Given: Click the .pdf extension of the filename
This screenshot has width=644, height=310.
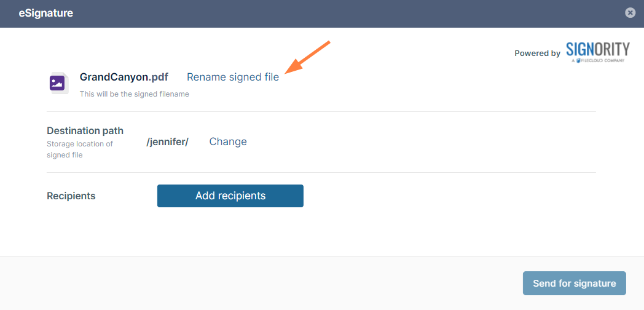Looking at the screenshot, I should coord(157,77).
